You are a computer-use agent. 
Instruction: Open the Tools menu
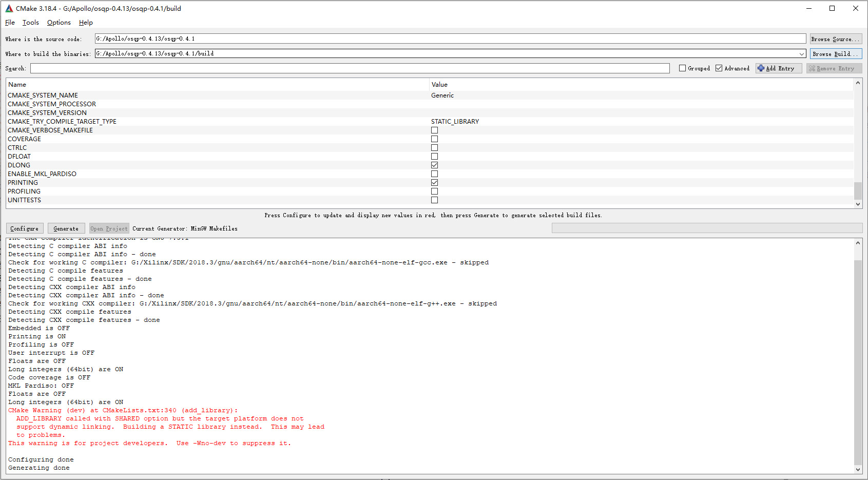click(x=31, y=23)
